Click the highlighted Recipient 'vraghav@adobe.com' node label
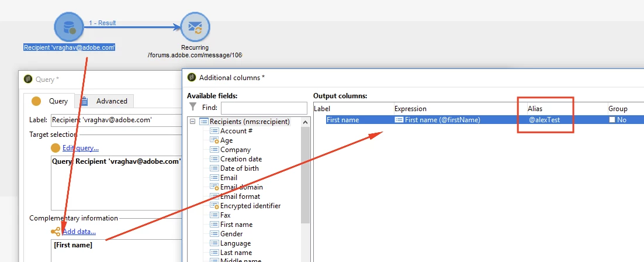 69,47
